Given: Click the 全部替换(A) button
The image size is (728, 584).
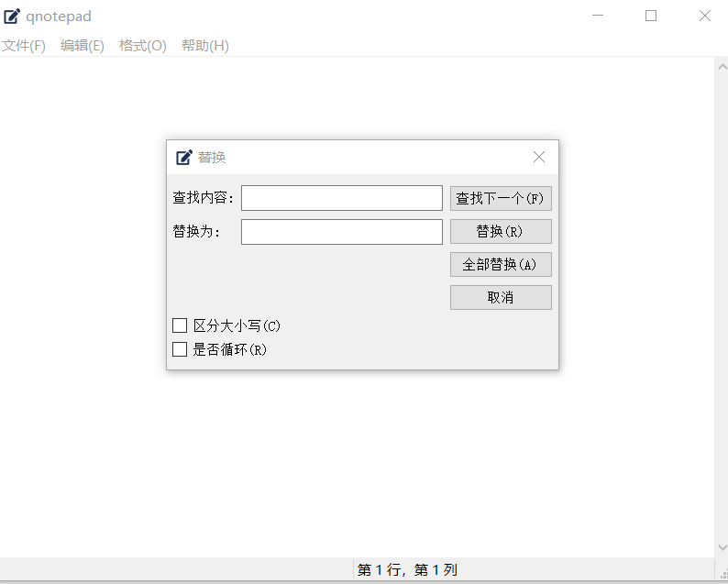Looking at the screenshot, I should point(501,264).
